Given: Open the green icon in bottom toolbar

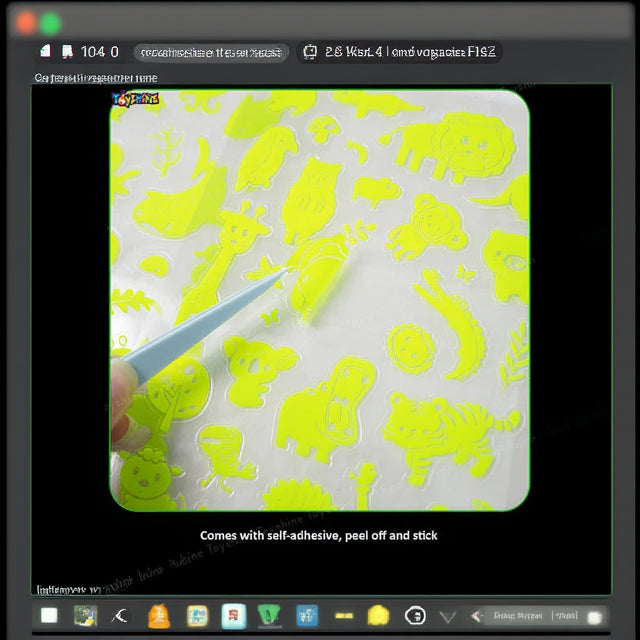Looking at the screenshot, I should [x=269, y=616].
